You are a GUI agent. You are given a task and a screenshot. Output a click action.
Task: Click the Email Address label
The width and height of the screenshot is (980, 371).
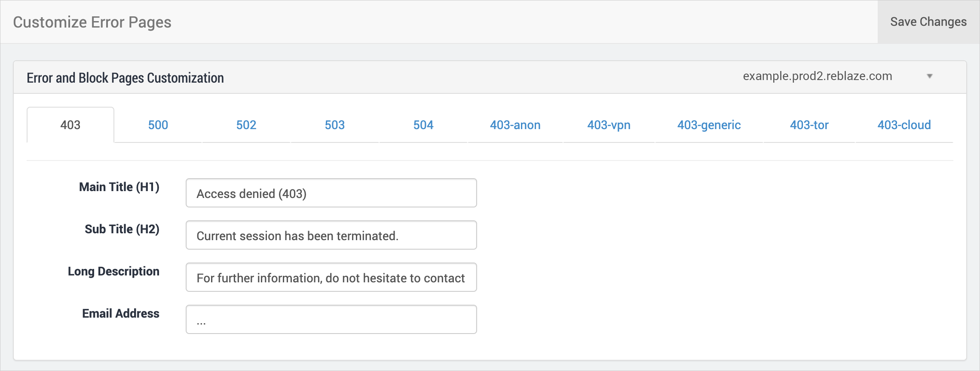(120, 313)
